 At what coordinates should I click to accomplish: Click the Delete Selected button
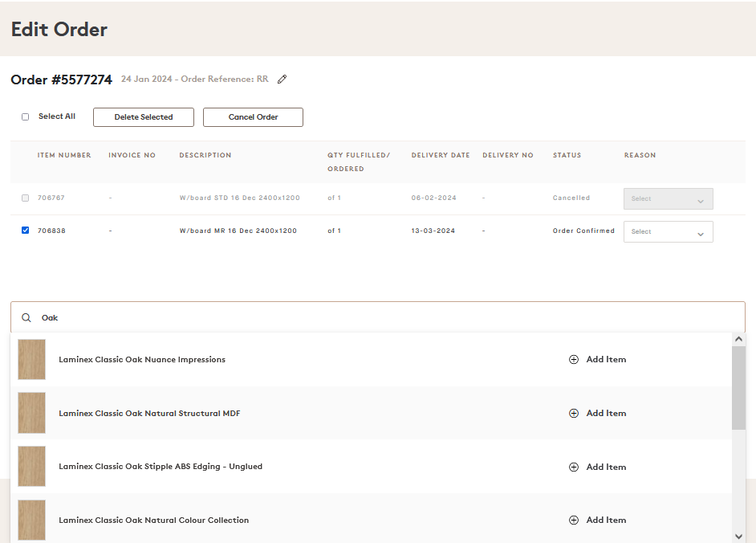(x=143, y=116)
